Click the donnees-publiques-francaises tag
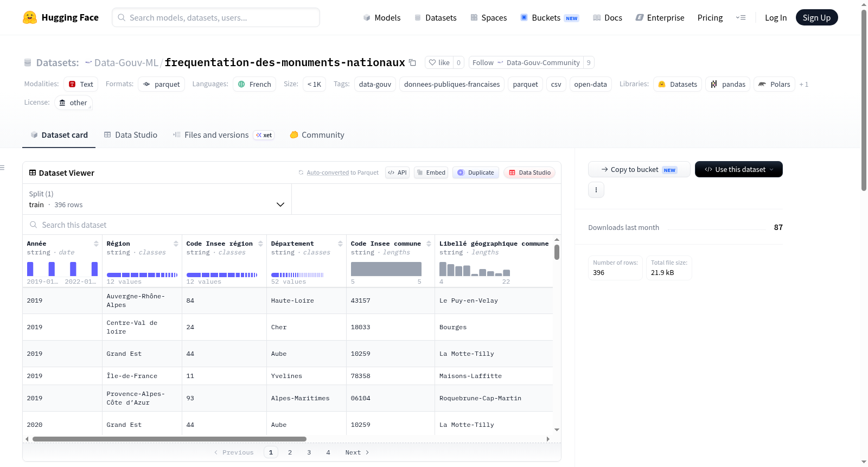This screenshot has width=868, height=467. click(x=452, y=84)
